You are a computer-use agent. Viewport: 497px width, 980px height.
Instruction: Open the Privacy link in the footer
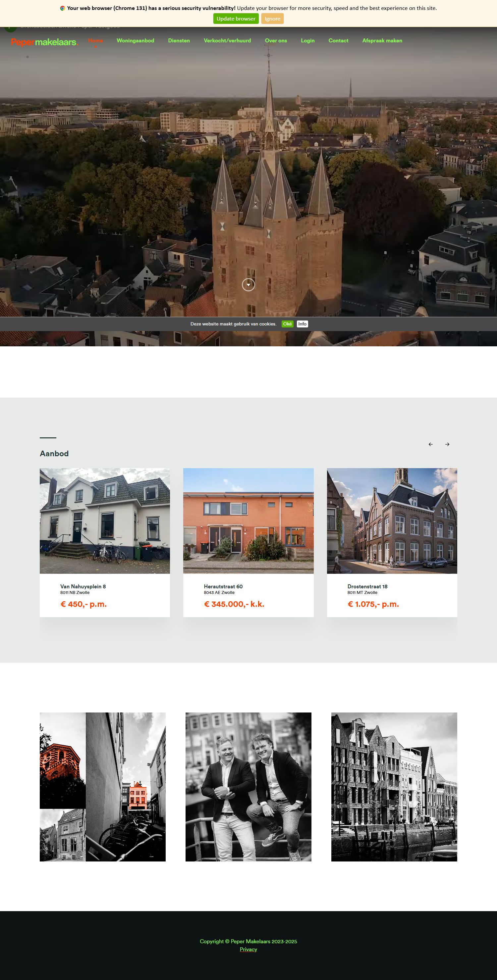coord(248,949)
